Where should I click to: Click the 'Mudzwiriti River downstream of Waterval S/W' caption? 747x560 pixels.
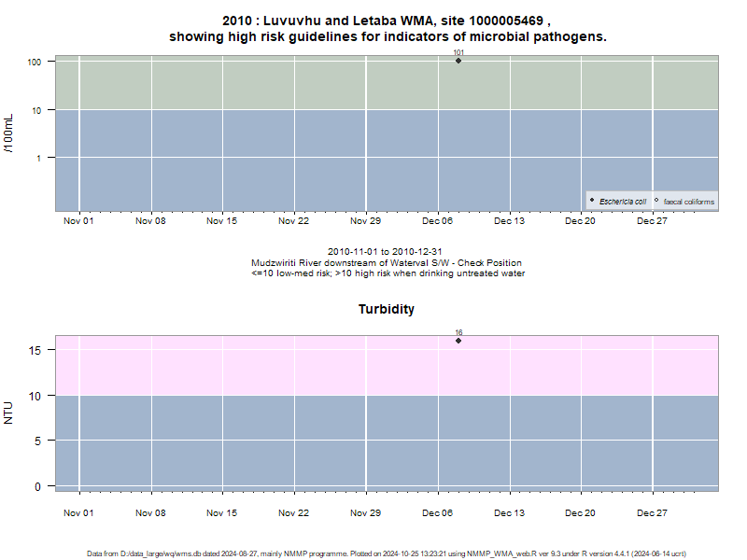tap(387, 263)
